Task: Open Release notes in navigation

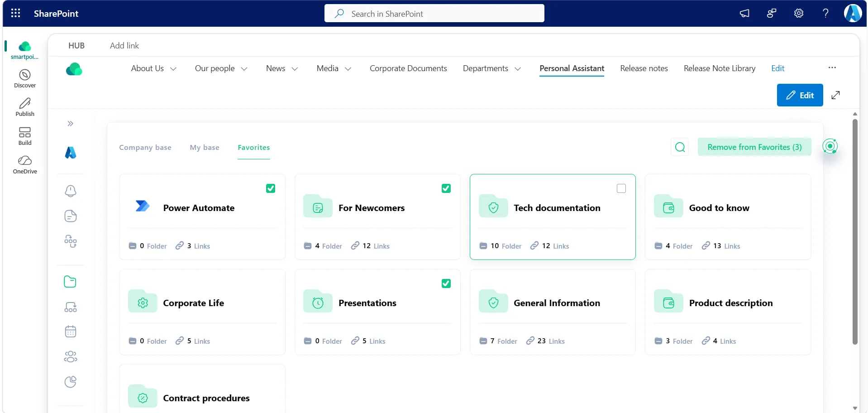Action: tap(644, 68)
